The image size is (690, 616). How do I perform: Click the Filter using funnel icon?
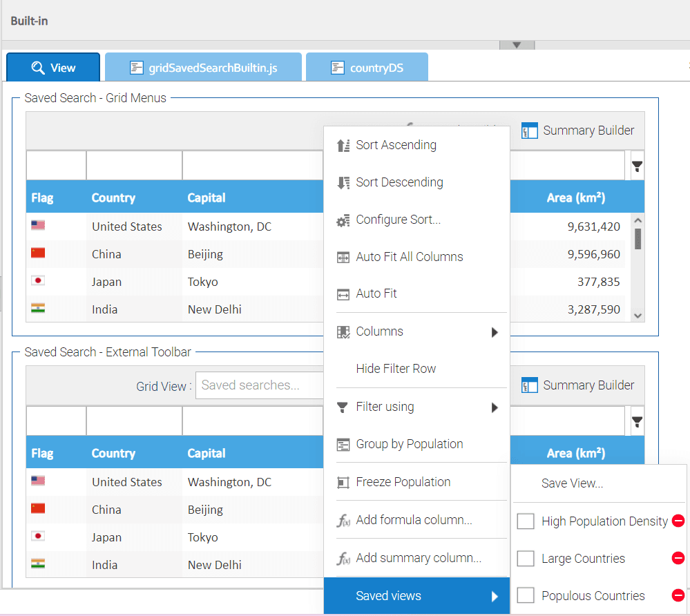coord(343,407)
